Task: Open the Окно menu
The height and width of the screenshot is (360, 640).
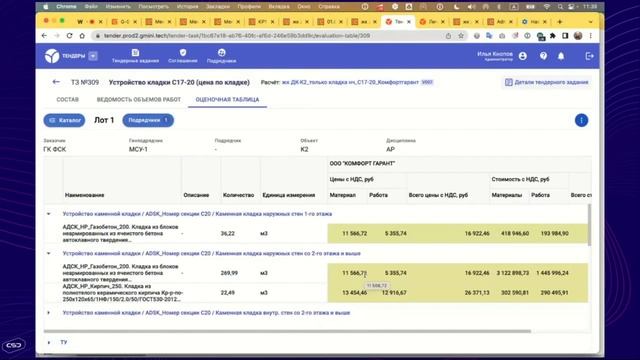Action: point(304,7)
